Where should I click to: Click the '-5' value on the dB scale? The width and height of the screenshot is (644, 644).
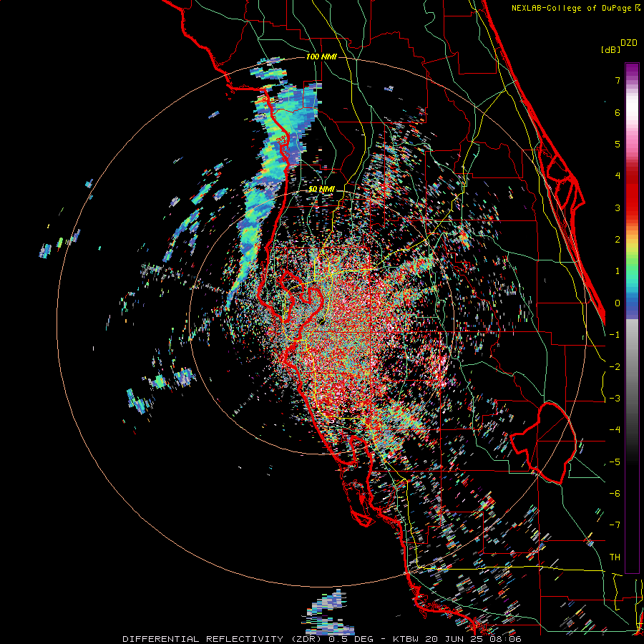coord(615,462)
